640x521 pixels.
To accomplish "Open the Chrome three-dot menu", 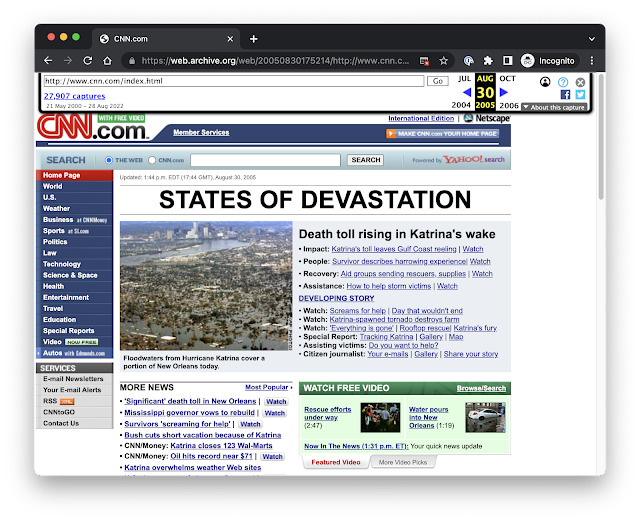I will [592, 61].
